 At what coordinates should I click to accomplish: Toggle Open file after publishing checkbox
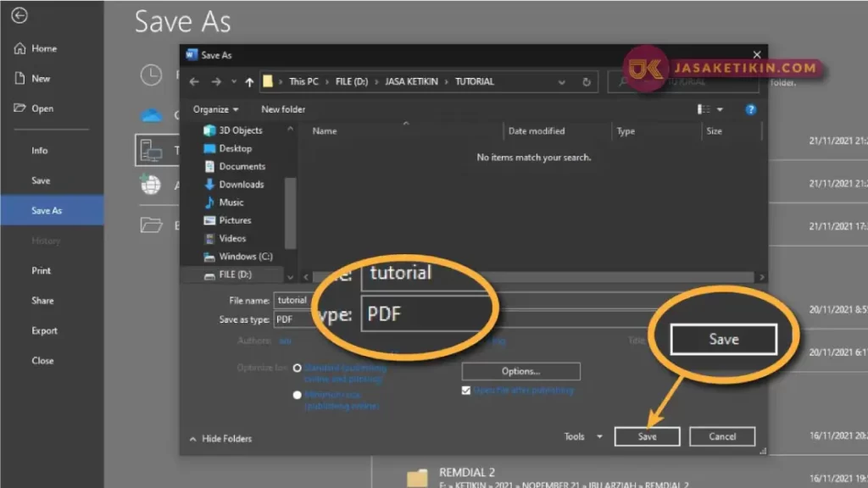pyautogui.click(x=466, y=391)
